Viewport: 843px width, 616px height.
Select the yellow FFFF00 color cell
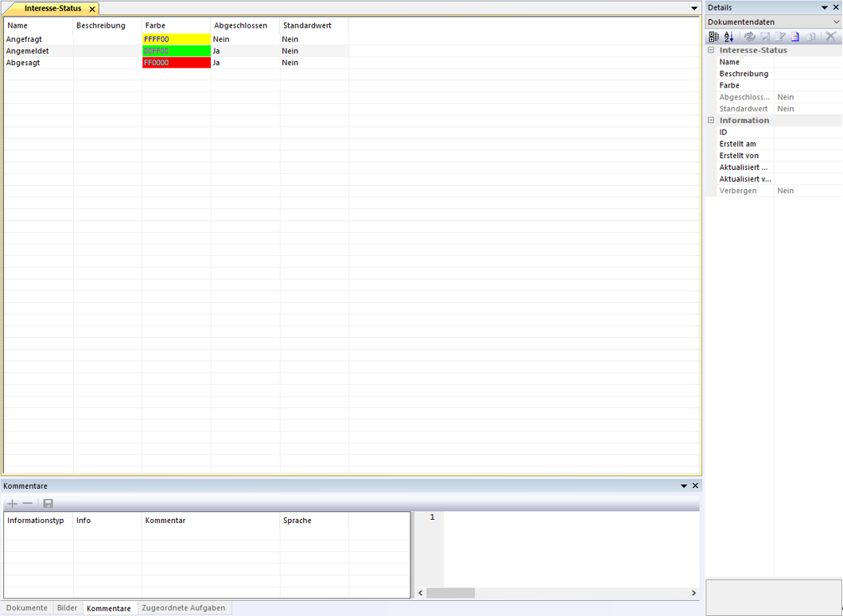pos(177,39)
